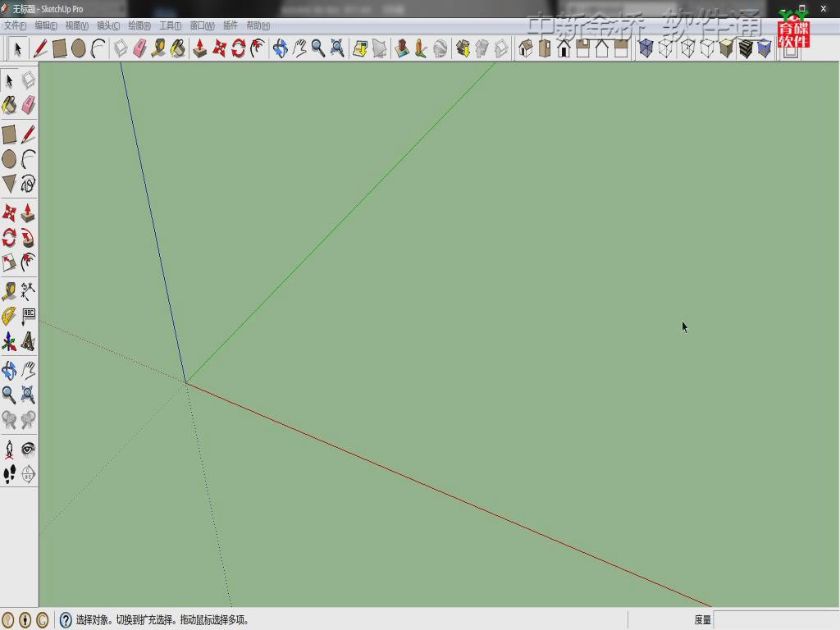Open the 窗口(W) menu
840x630 pixels.
point(202,25)
